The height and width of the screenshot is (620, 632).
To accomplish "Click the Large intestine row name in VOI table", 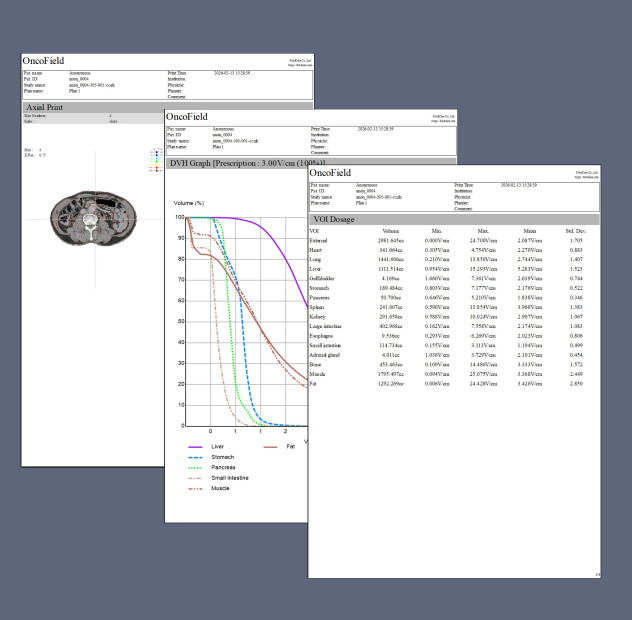I will point(325,327).
